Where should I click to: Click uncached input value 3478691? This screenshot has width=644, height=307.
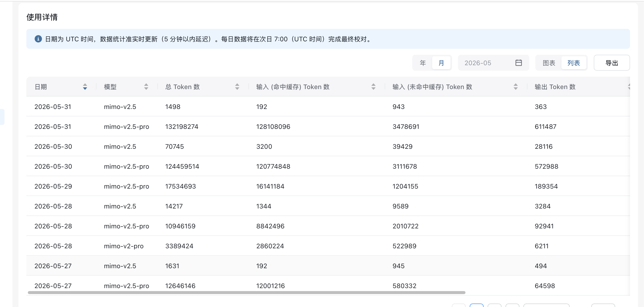406,127
